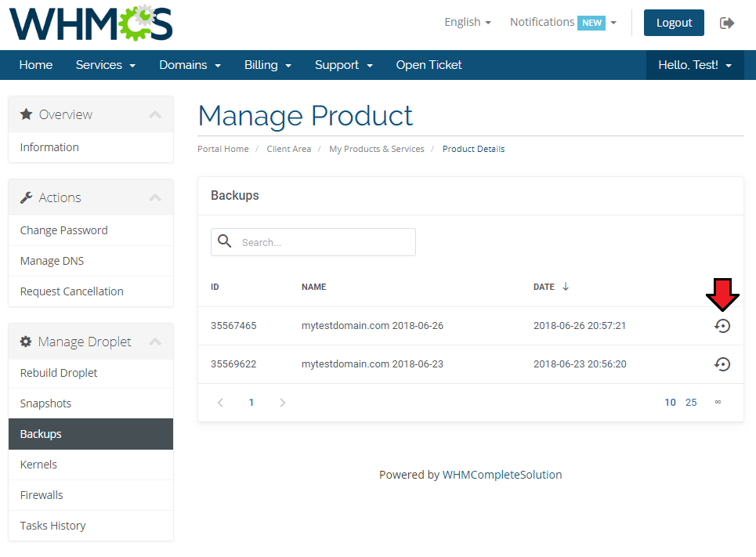This screenshot has width=756, height=557.
Task: Select Change Password action
Action: point(91,230)
